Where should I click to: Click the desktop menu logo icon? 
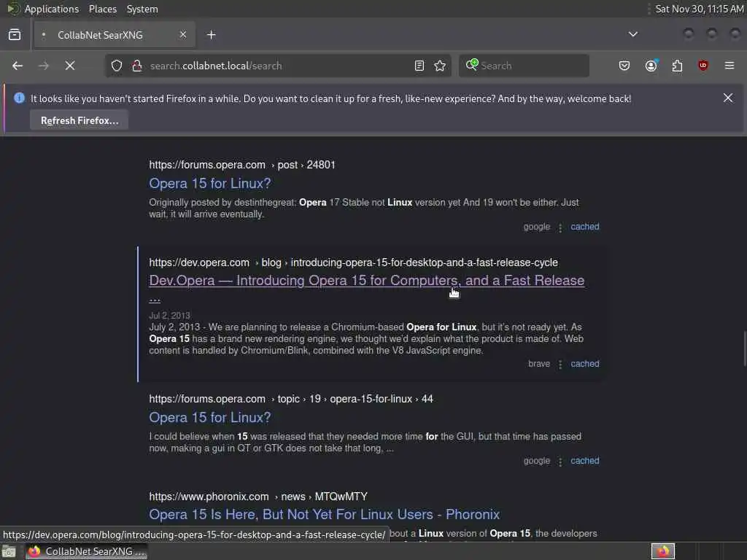(x=13, y=9)
